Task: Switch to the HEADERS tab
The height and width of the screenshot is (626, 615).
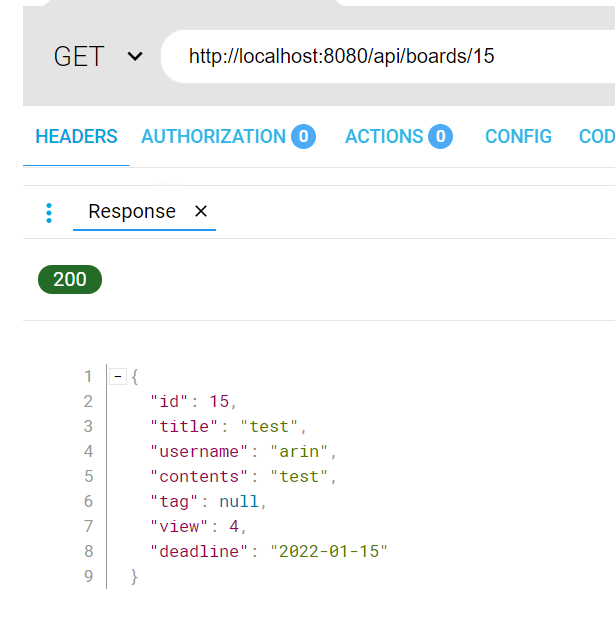Action: pyautogui.click(x=76, y=137)
